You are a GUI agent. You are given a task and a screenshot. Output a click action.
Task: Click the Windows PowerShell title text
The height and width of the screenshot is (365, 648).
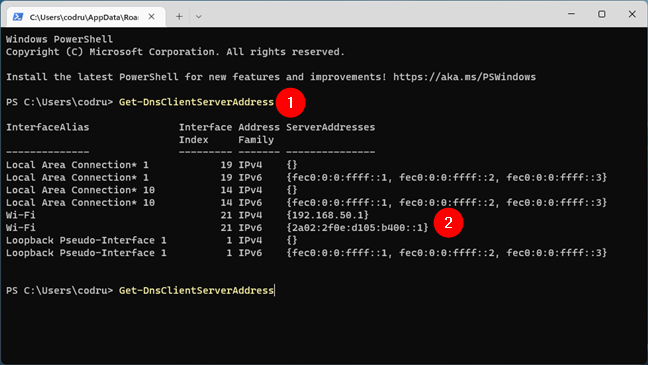point(59,39)
